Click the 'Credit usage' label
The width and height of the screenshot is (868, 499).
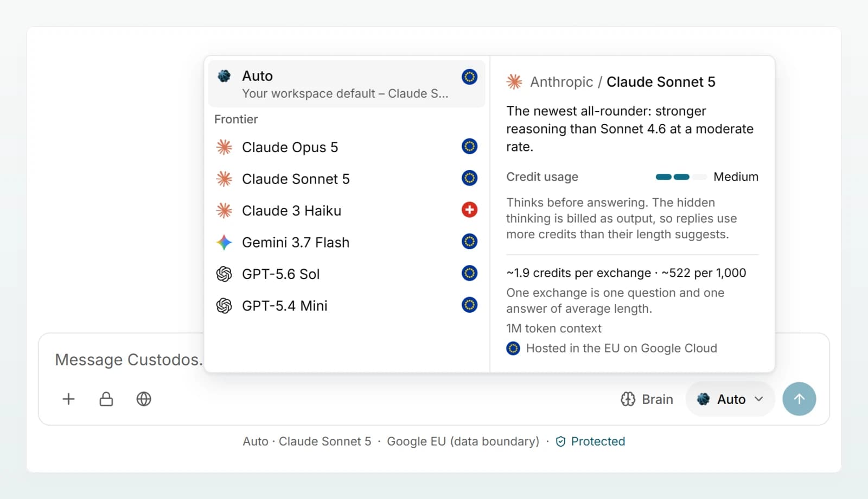pyautogui.click(x=542, y=177)
